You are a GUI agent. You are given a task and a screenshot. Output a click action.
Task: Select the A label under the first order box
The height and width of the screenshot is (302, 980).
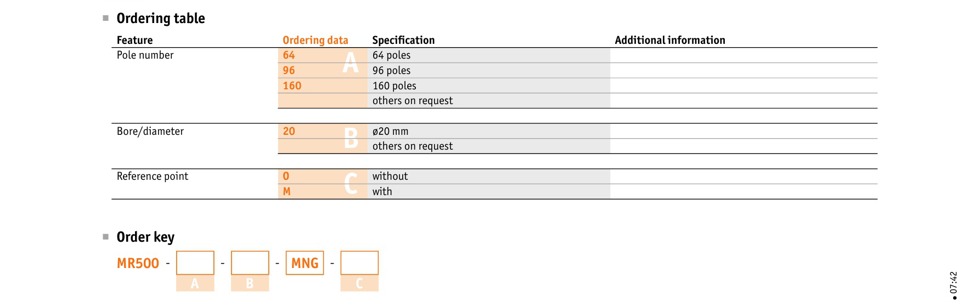point(195,283)
